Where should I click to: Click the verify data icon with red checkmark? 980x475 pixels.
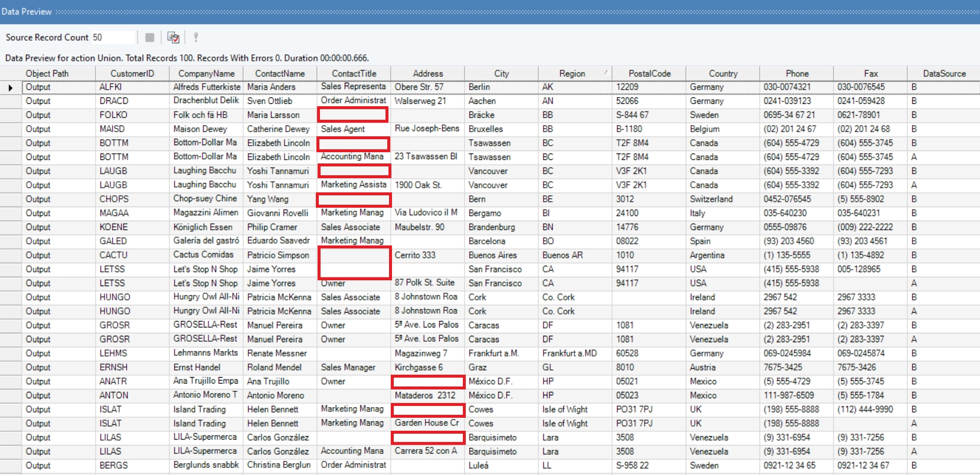173,38
